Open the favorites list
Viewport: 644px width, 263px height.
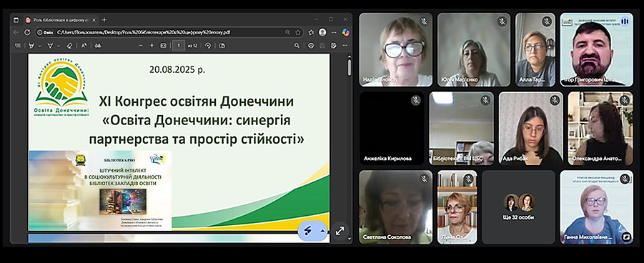point(312,32)
